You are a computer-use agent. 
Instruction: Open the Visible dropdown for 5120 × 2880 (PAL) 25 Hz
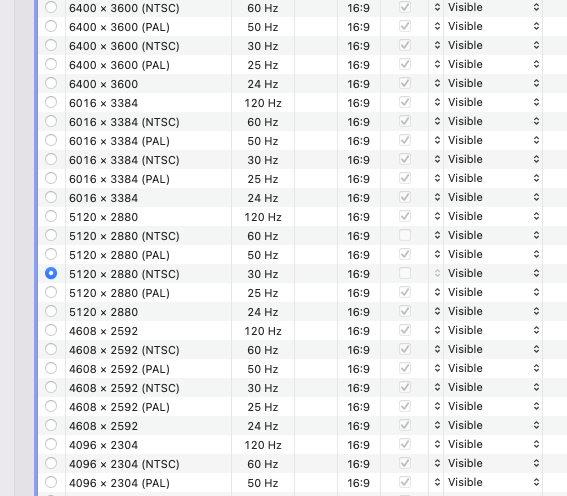coord(493,292)
